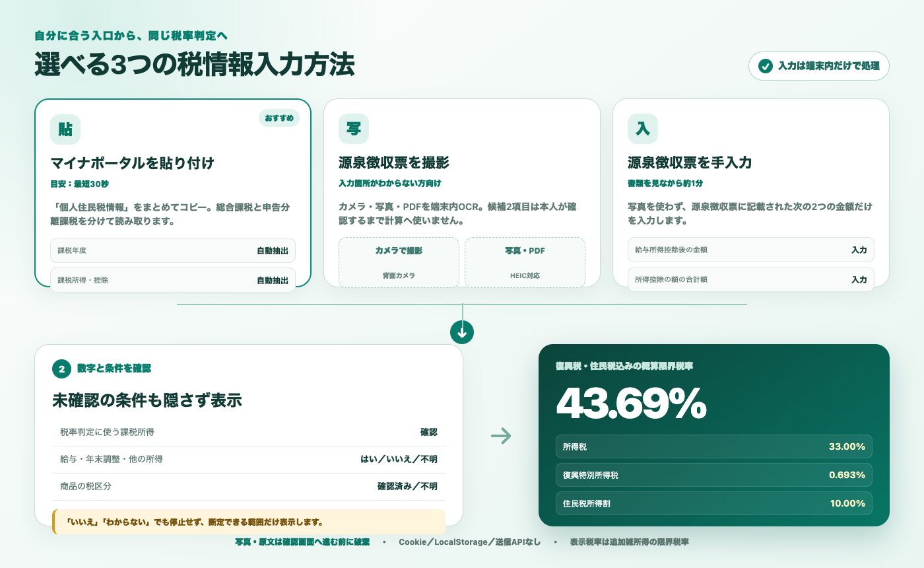This screenshot has width=924, height=568.
Task: Click the 課税年度 自動抽出 row
Action: coord(173,250)
